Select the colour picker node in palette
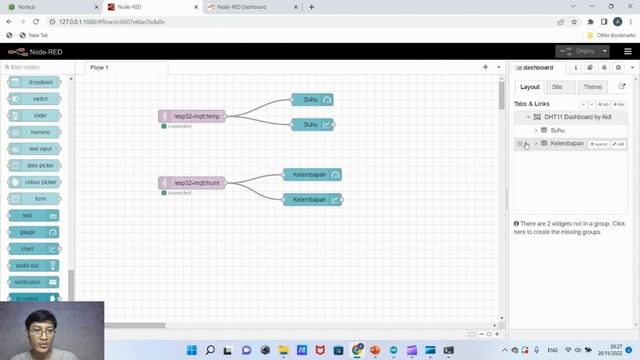Image resolution: width=640 pixels, height=360 pixels. tap(34, 182)
